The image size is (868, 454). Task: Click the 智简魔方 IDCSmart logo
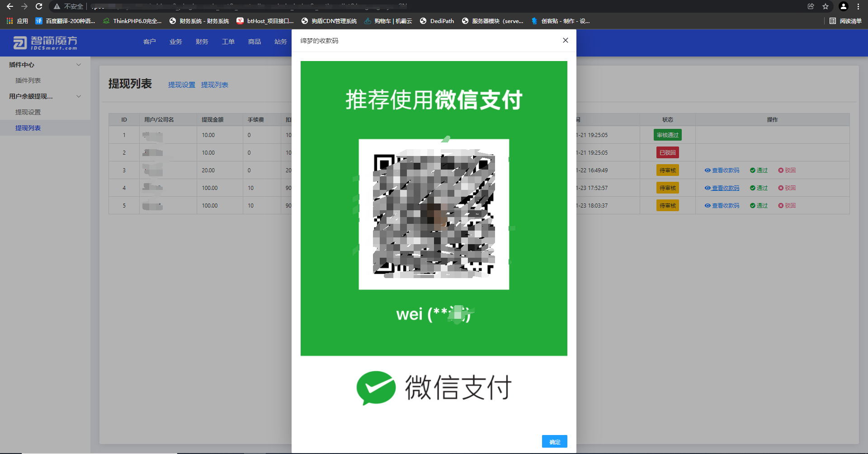coord(45,43)
